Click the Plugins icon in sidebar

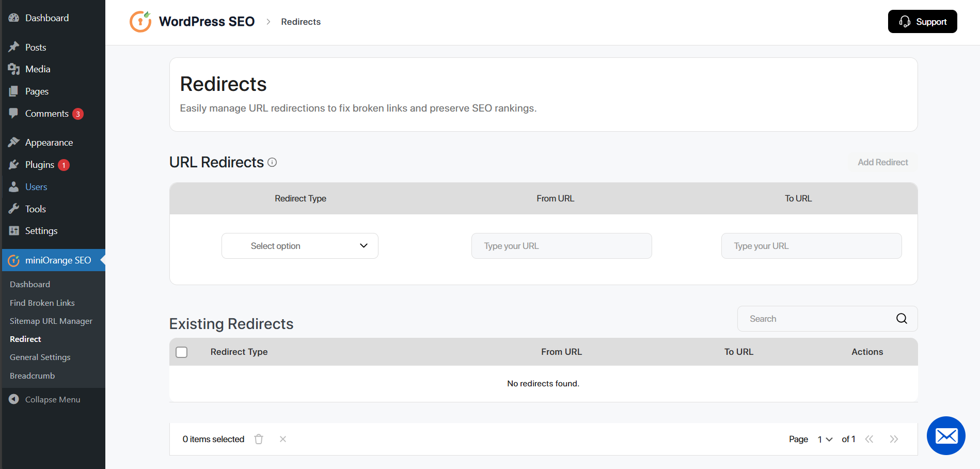(x=14, y=164)
